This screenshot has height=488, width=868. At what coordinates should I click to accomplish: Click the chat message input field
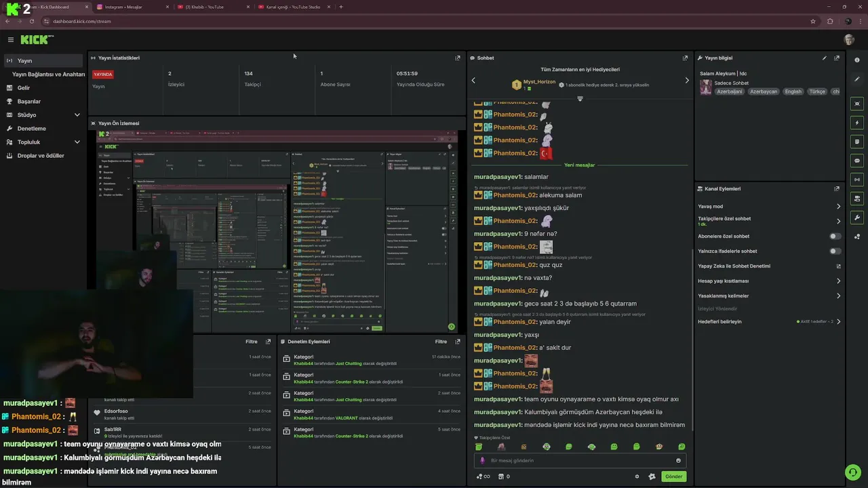[580, 460]
